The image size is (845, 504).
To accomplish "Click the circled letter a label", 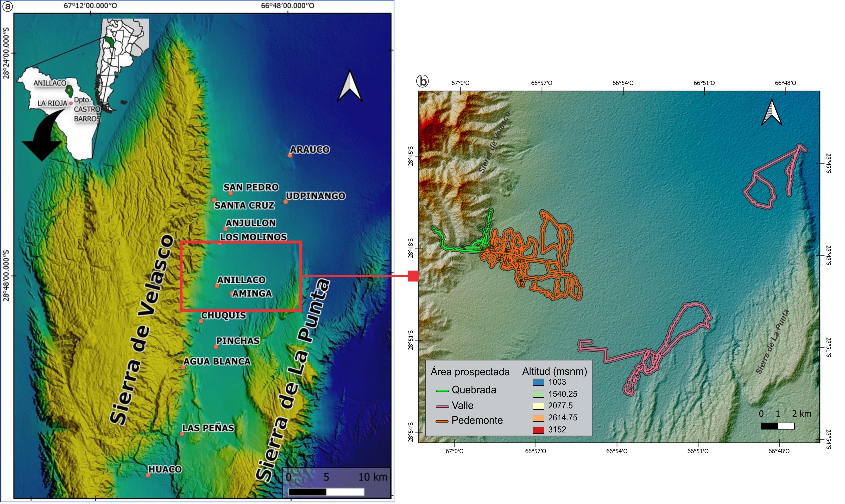I will pos(7,7).
